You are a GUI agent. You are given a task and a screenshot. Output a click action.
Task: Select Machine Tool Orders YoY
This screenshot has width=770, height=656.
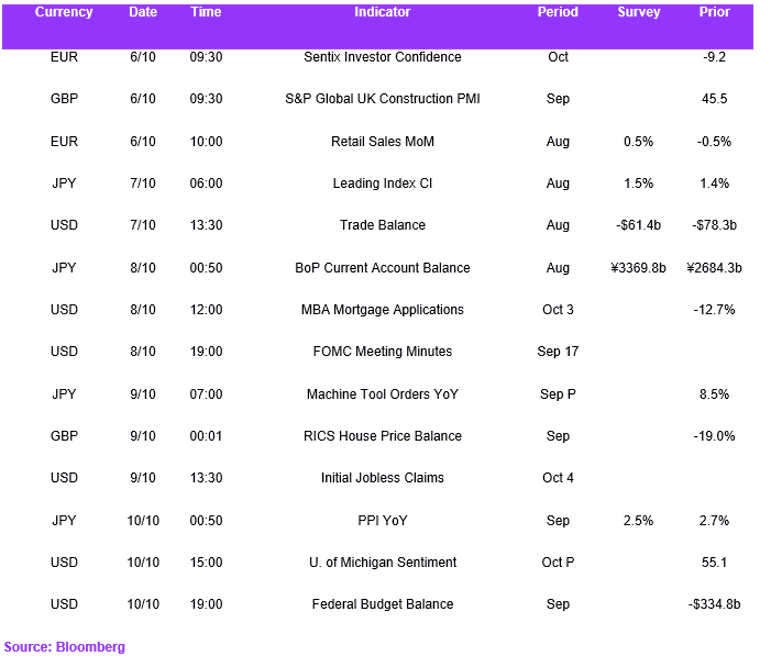(x=382, y=394)
